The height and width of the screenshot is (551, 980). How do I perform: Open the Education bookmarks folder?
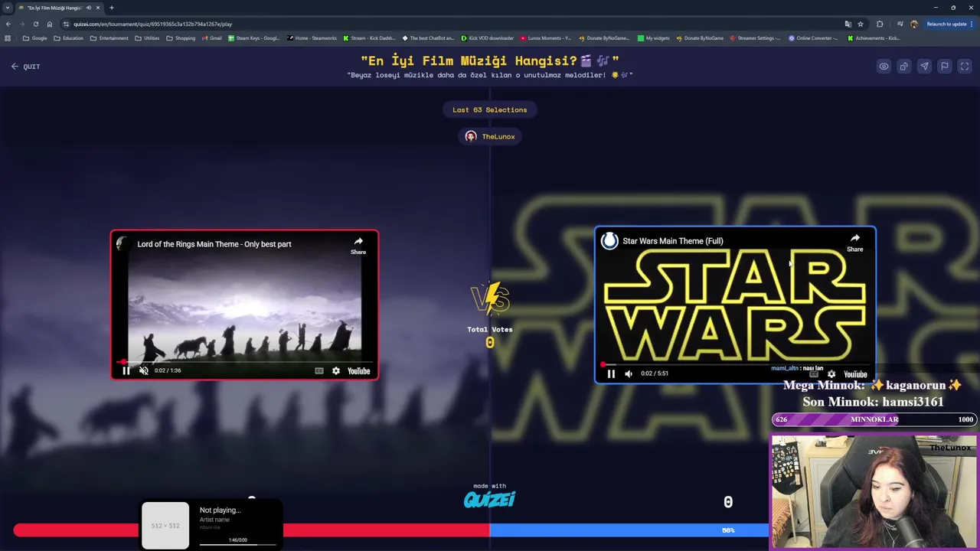[69, 38]
